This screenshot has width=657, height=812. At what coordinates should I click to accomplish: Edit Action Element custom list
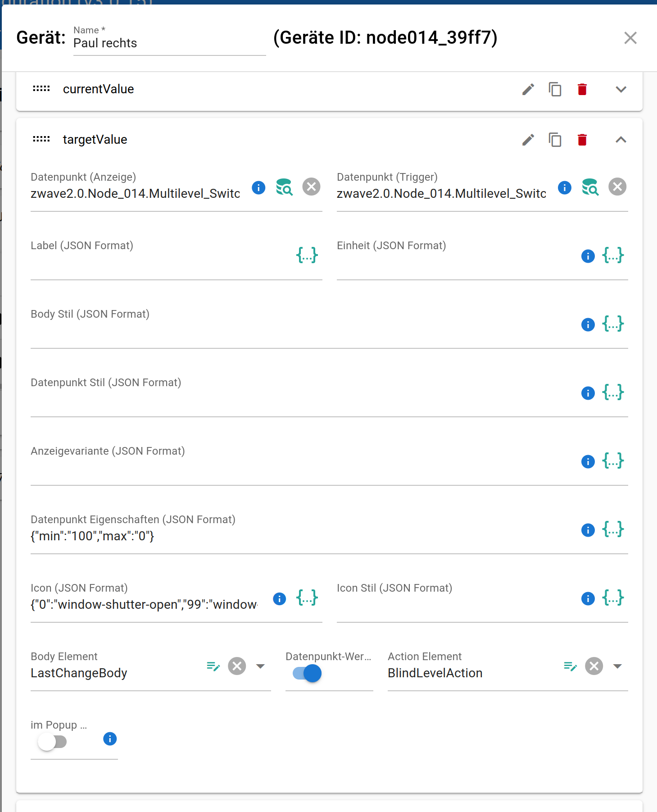(570, 666)
